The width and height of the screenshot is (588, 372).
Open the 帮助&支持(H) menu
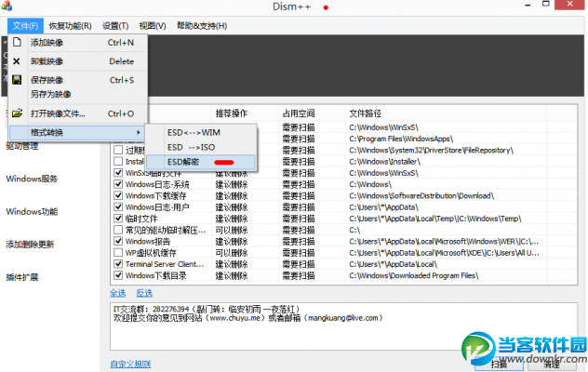point(202,26)
